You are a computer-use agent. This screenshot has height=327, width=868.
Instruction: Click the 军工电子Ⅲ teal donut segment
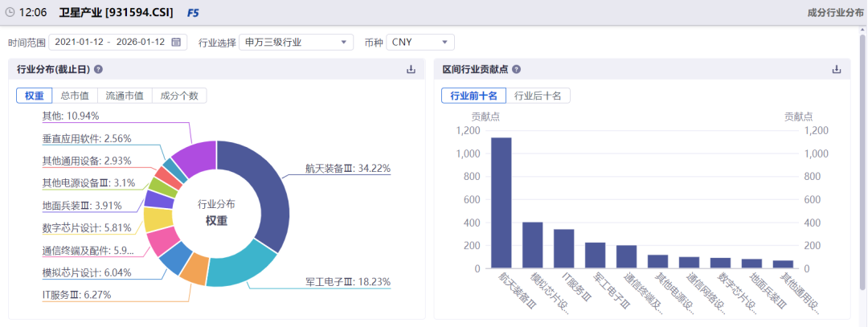(x=234, y=268)
